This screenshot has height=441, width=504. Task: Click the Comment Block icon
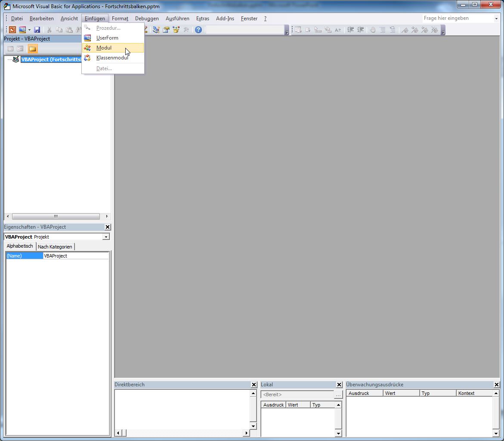[383, 30]
